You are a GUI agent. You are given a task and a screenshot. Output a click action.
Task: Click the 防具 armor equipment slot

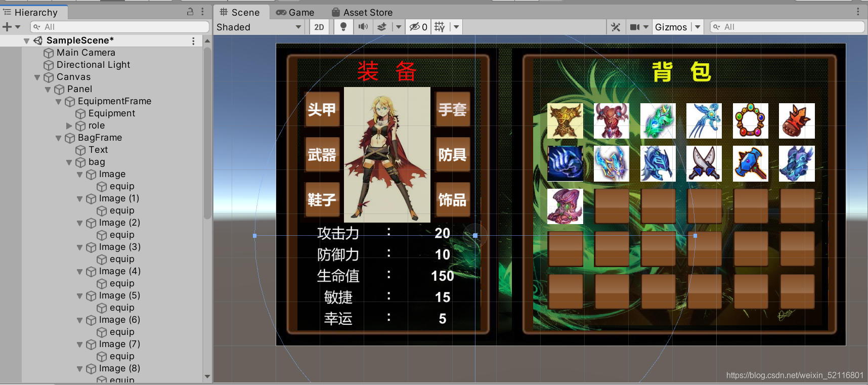point(453,155)
